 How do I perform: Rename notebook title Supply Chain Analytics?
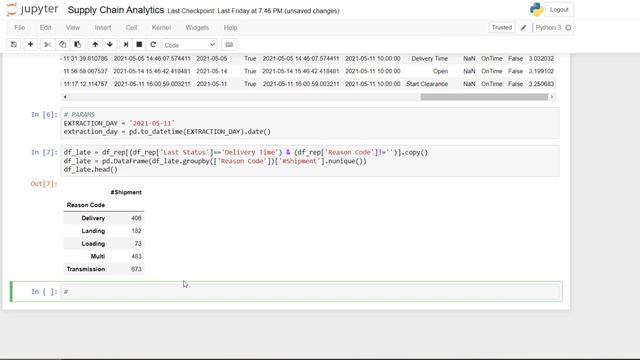(x=116, y=10)
